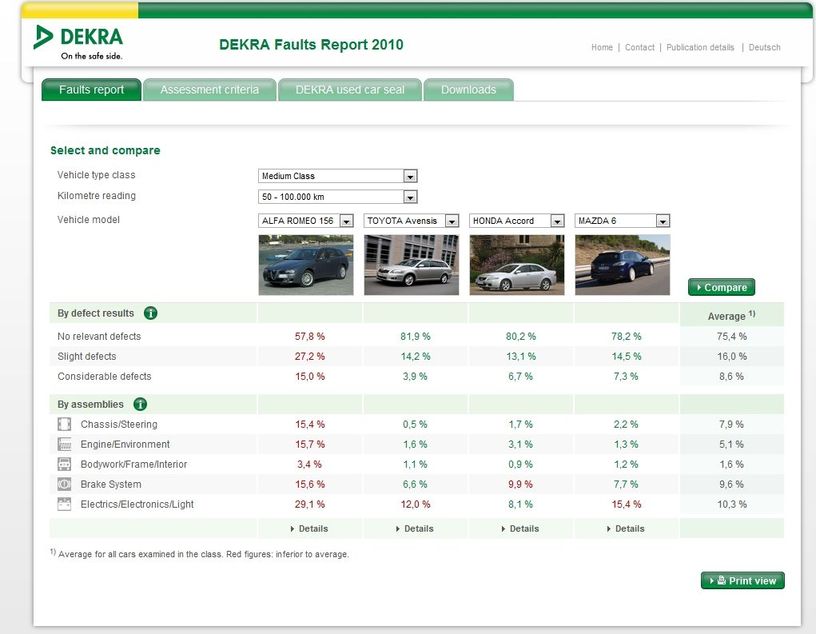The height and width of the screenshot is (634, 816).
Task: Click the '9,9 %' Honda Brake value
Action: tap(520, 484)
